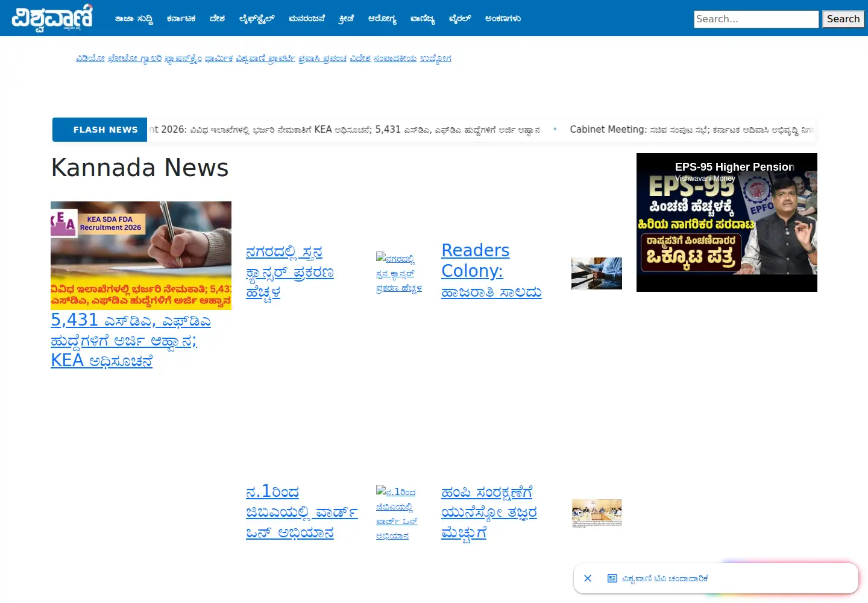Viewport: 868px width, 603px height.
Task: Open the ಮನರಂಜನೆ section
Action: tap(307, 19)
